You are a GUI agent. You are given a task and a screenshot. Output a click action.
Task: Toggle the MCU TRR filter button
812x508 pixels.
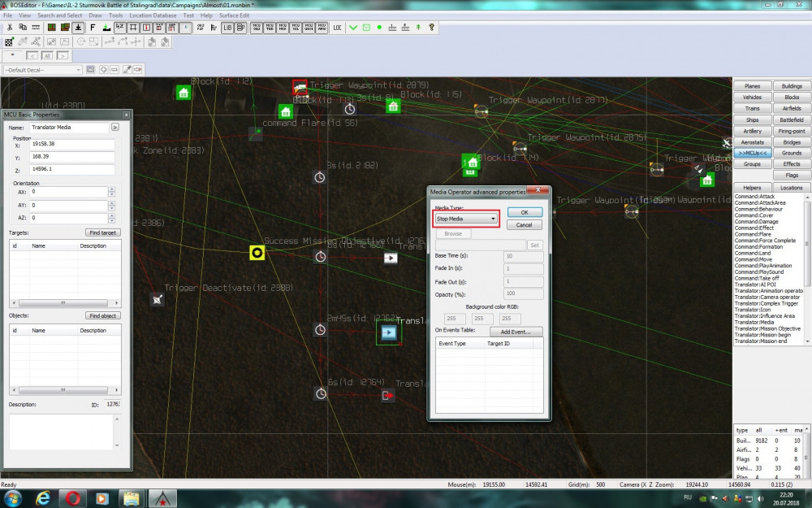tap(270, 28)
